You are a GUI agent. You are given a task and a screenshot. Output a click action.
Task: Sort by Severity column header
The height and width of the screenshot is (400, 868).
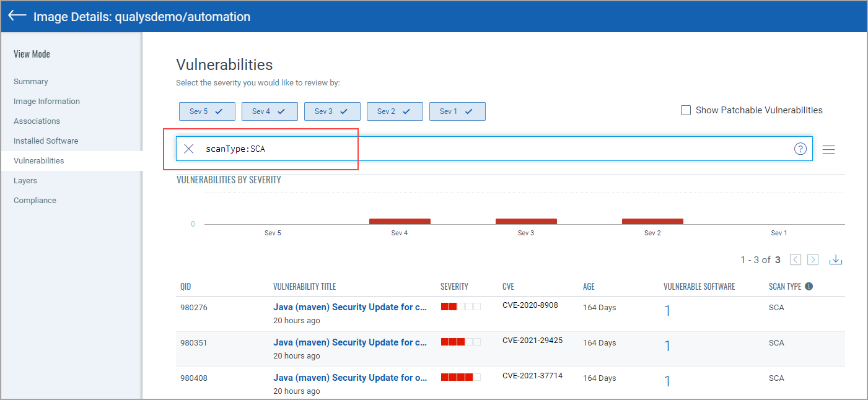pyautogui.click(x=454, y=287)
